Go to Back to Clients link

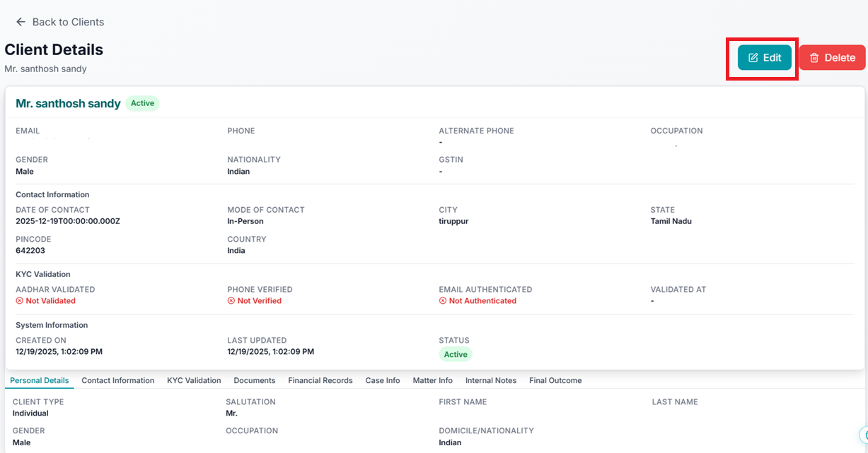[68, 22]
